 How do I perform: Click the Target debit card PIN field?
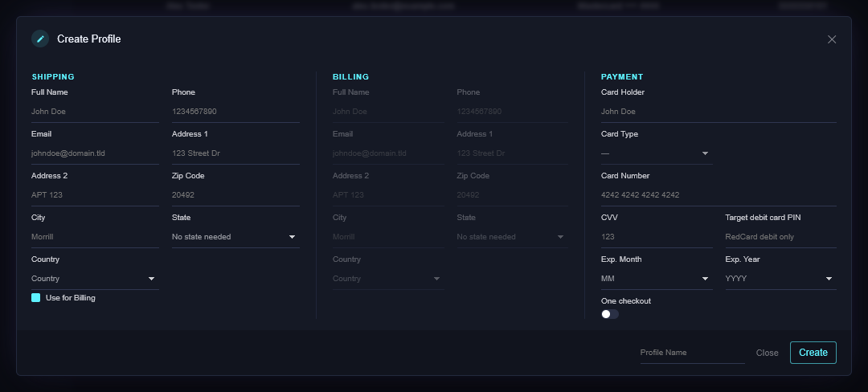pos(780,237)
